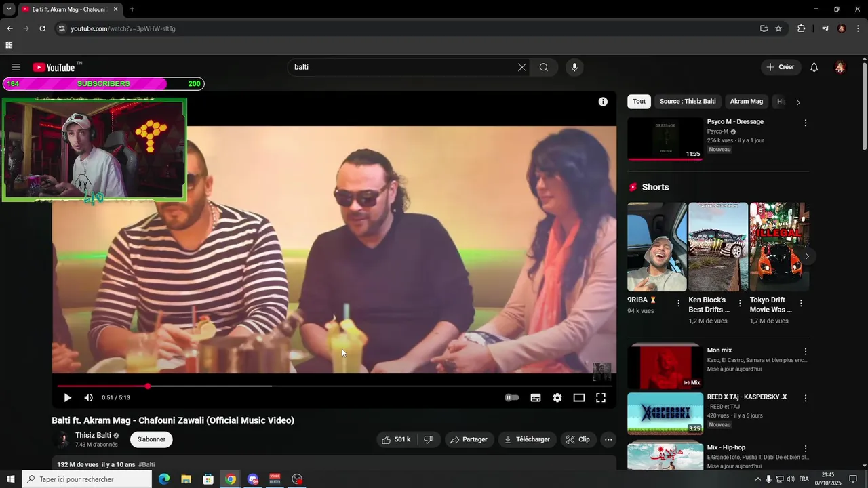Switch to theater mode
This screenshot has height=488, width=868.
[579, 398]
